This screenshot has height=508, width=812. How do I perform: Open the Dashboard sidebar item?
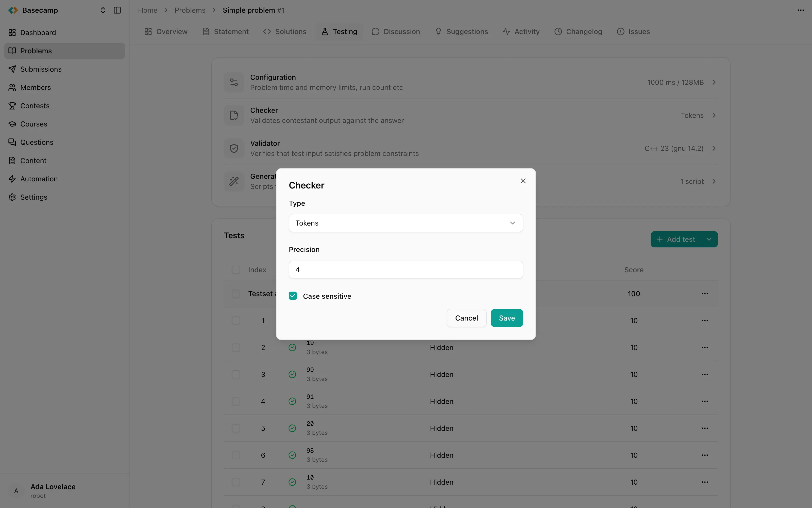coord(65,33)
